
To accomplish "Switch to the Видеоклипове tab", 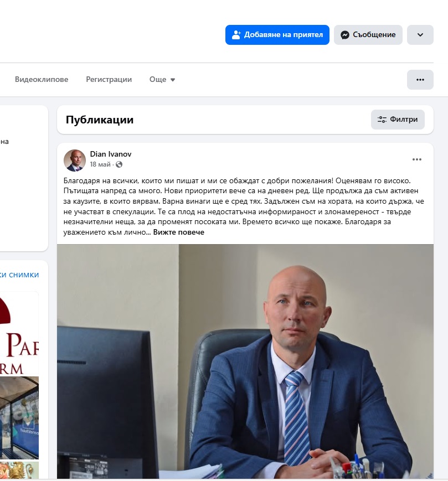I will click(42, 80).
